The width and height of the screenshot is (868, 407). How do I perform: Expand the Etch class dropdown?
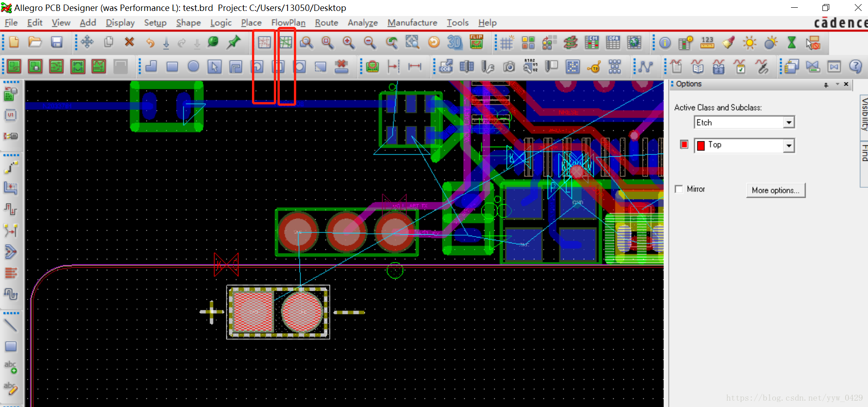click(x=789, y=123)
